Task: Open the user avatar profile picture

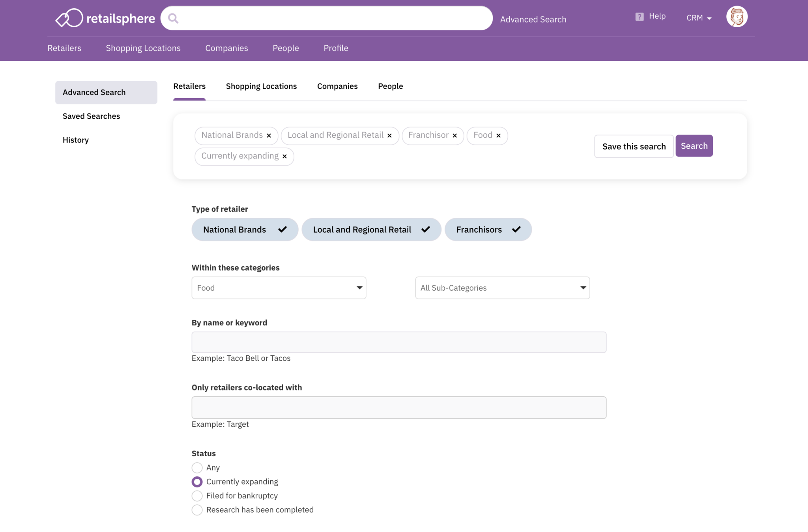Action: [737, 17]
